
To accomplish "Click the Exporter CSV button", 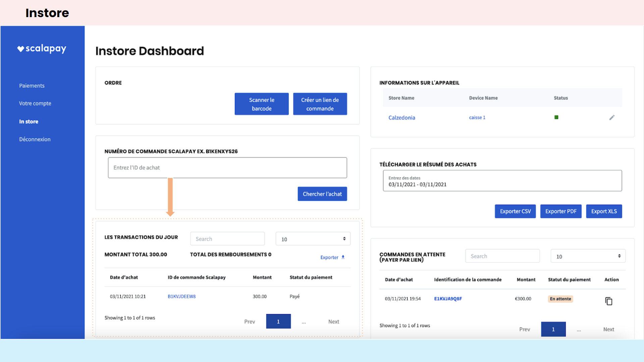I will (x=515, y=212).
